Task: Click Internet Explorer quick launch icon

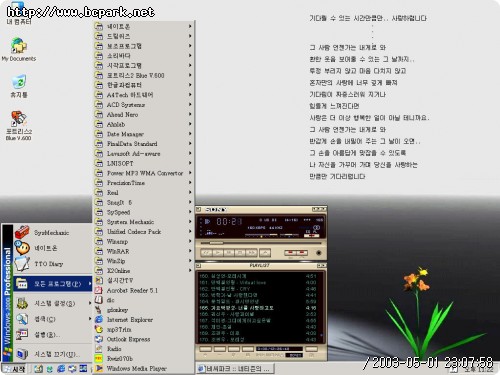Action: (x=61, y=369)
